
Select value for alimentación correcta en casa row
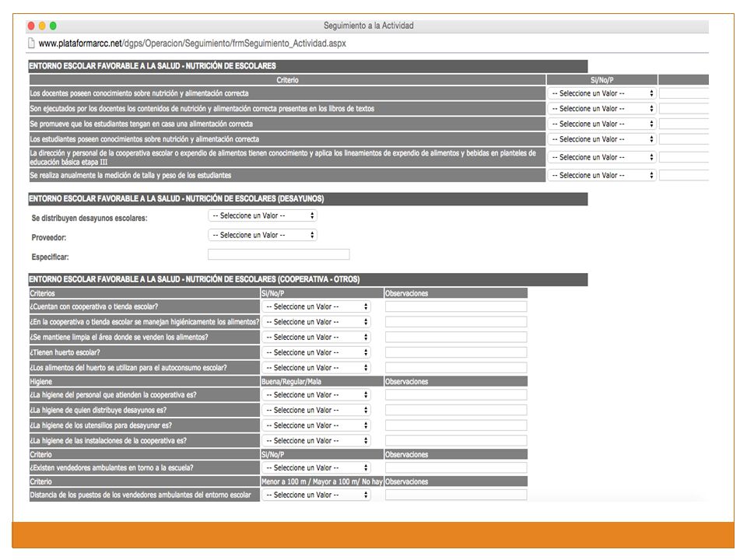click(x=602, y=124)
